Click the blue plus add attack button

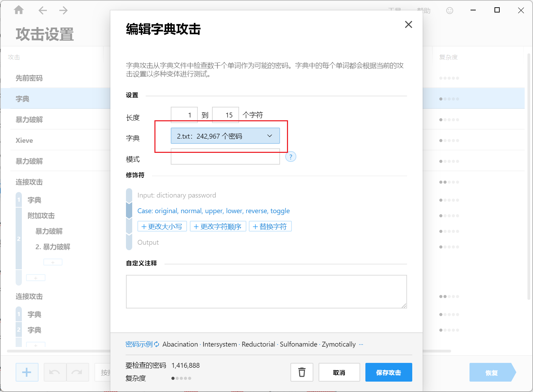[27, 372]
